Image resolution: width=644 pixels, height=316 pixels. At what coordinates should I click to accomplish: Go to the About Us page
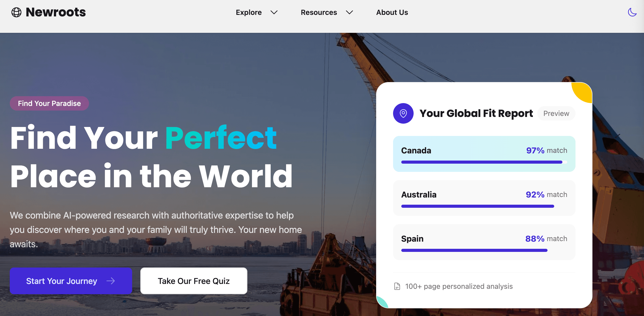[x=392, y=12]
